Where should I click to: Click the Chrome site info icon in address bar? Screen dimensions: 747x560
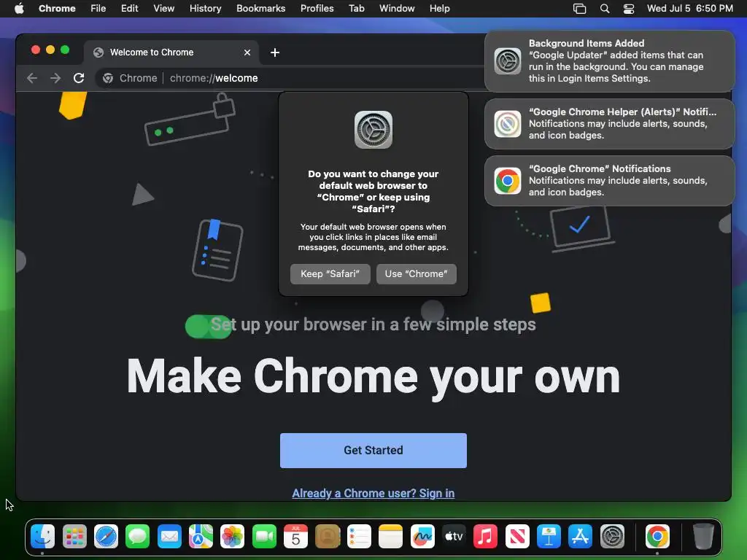coord(108,78)
